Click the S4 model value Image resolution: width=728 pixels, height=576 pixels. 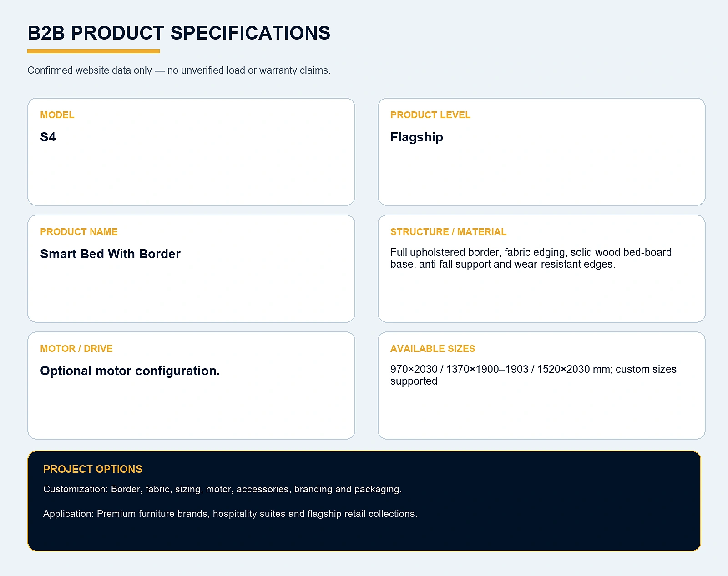click(x=48, y=137)
